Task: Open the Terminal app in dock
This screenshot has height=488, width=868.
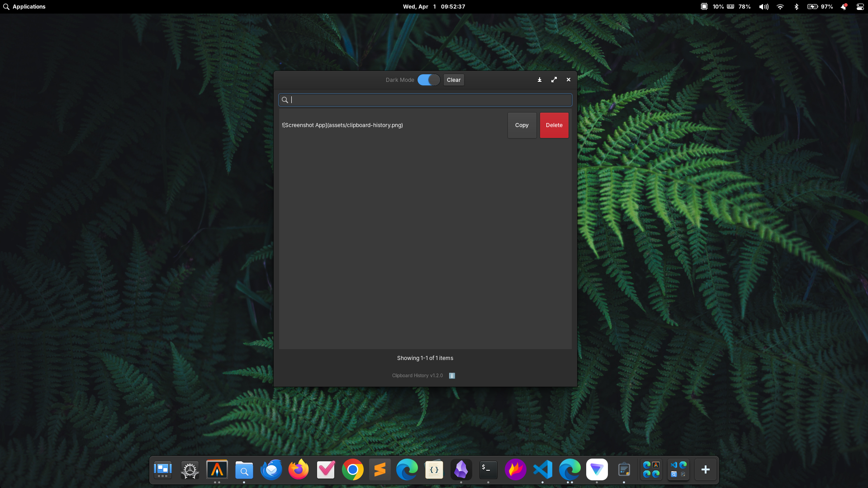Action: coord(489,470)
